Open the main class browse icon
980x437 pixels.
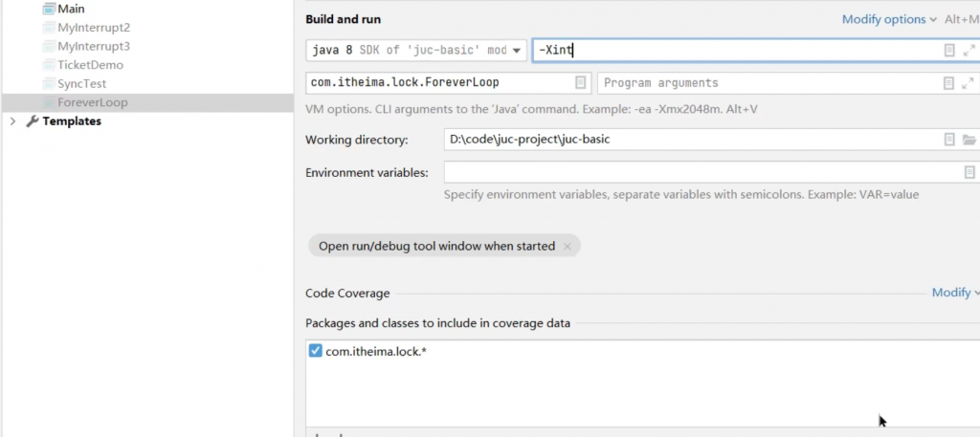point(580,83)
